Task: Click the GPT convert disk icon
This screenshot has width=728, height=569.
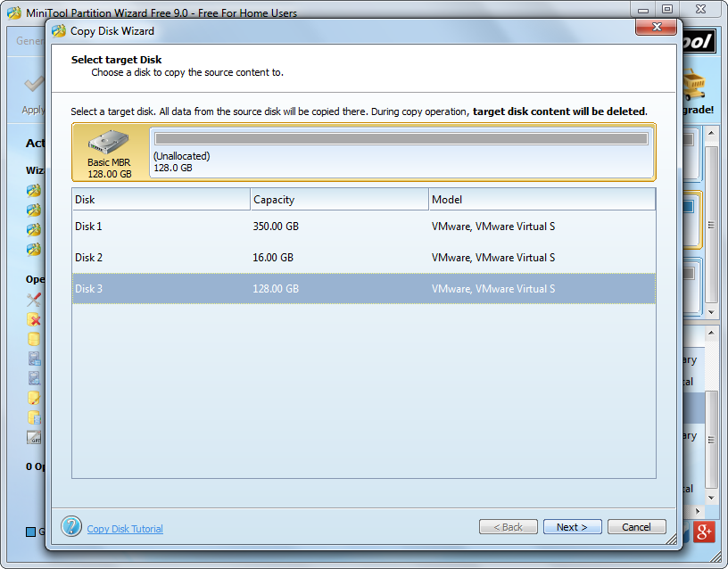Action: [34, 437]
